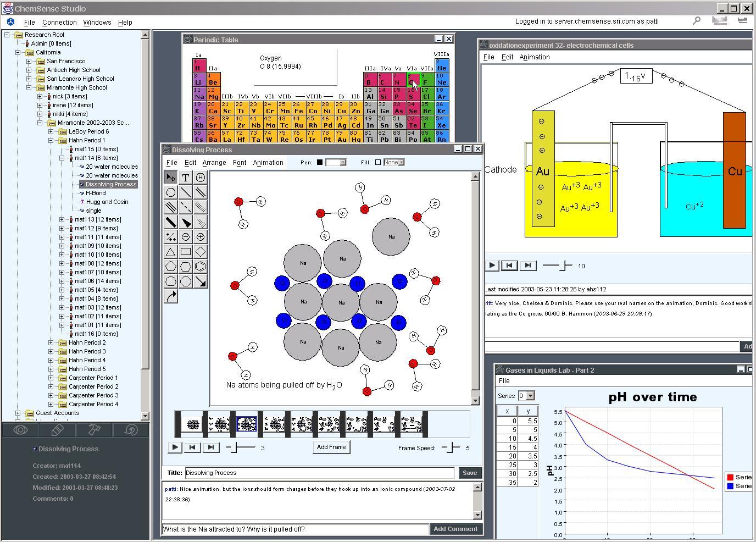Viewport: 756px width, 542px height.
Task: Expand the Guest Accounts node
Action: (18, 413)
